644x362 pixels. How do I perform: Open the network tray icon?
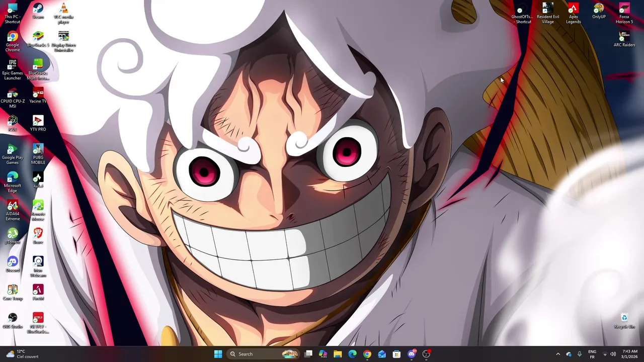pyautogui.click(x=605, y=354)
